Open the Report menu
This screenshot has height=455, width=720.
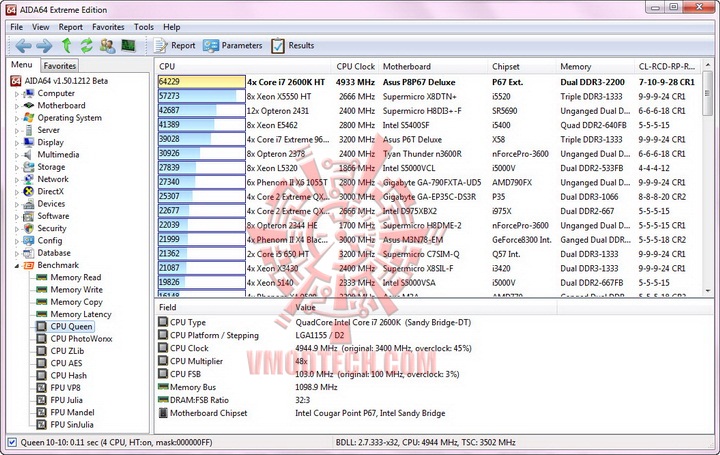(x=71, y=27)
